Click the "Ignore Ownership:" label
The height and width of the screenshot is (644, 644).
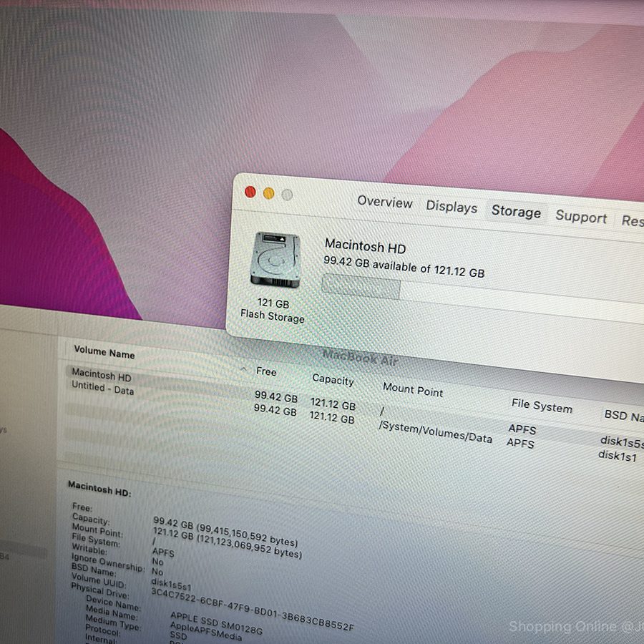pyautogui.click(x=109, y=563)
